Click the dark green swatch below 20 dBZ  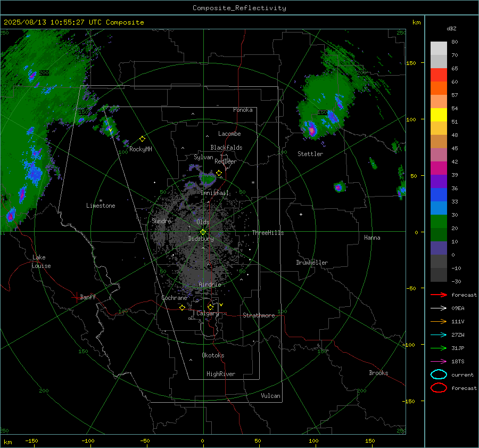coord(439,234)
